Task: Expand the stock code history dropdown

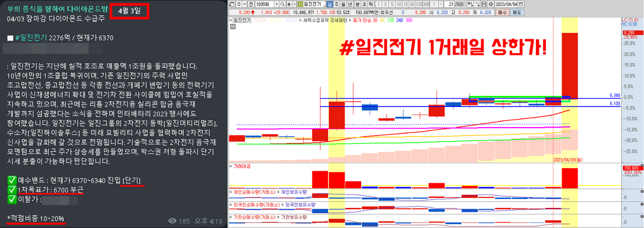Action: (x=277, y=4)
